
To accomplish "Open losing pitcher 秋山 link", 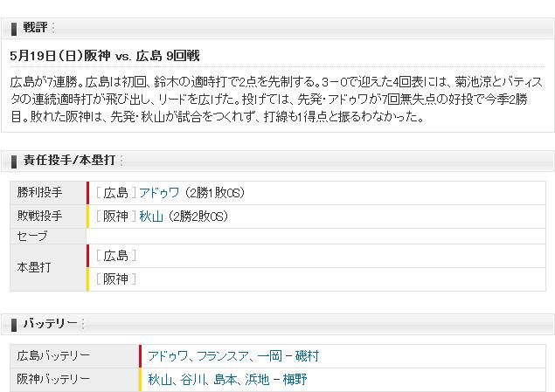I will pyautogui.click(x=151, y=217).
